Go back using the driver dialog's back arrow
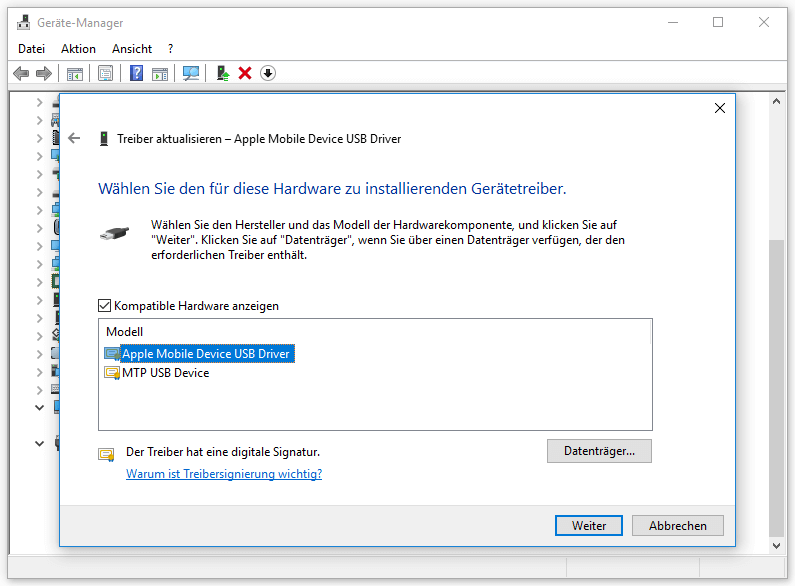This screenshot has height=586, width=795. point(74,138)
